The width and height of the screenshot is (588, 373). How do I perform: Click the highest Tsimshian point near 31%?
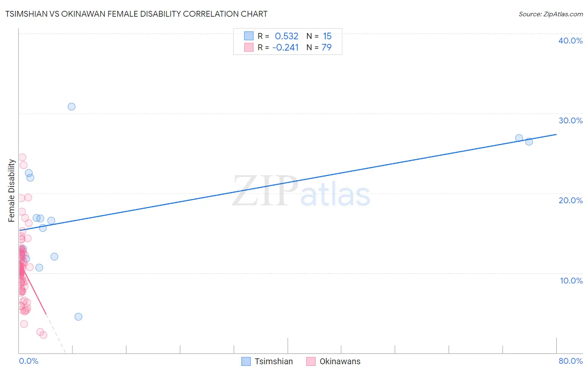click(72, 107)
